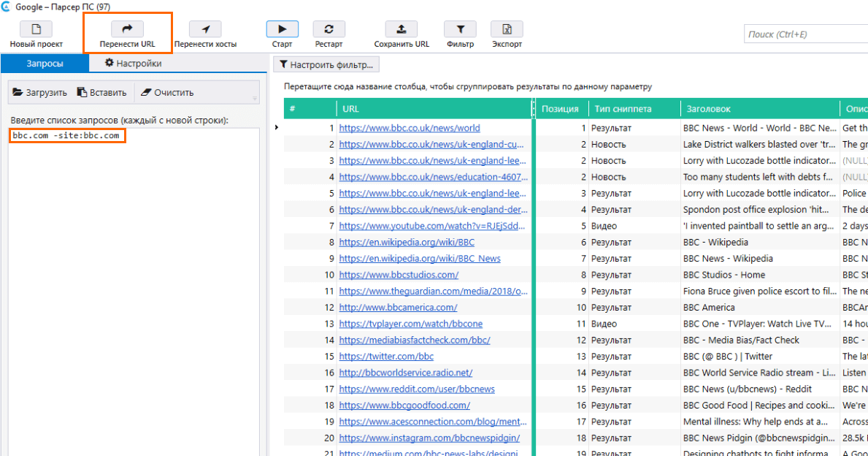Sort by the Заголовок column header
This screenshot has height=456, width=868.
[760, 109]
